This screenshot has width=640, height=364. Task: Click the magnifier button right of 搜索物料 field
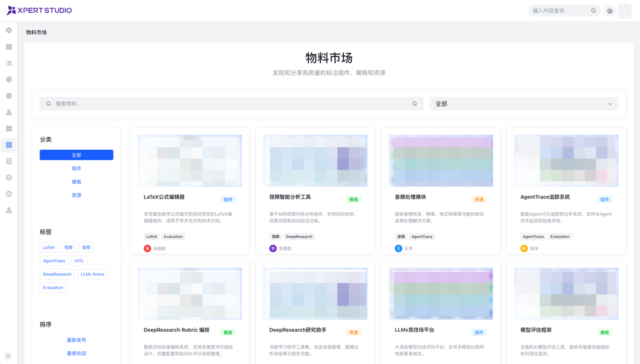point(414,103)
